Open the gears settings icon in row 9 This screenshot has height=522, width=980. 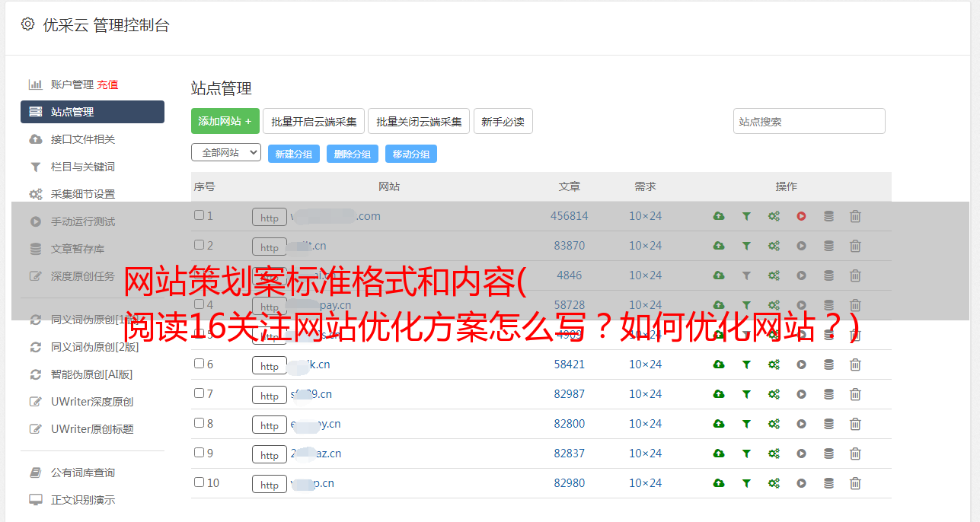coord(774,454)
